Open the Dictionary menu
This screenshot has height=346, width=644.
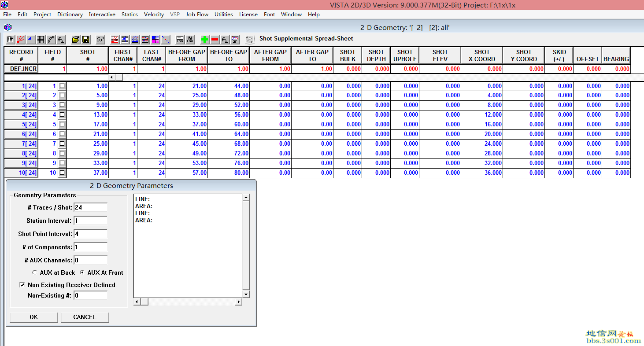pos(70,15)
